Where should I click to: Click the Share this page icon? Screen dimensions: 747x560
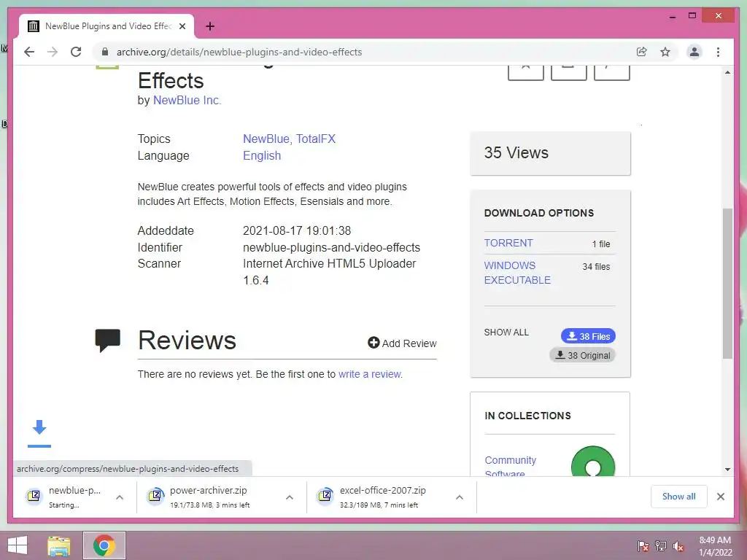click(642, 52)
